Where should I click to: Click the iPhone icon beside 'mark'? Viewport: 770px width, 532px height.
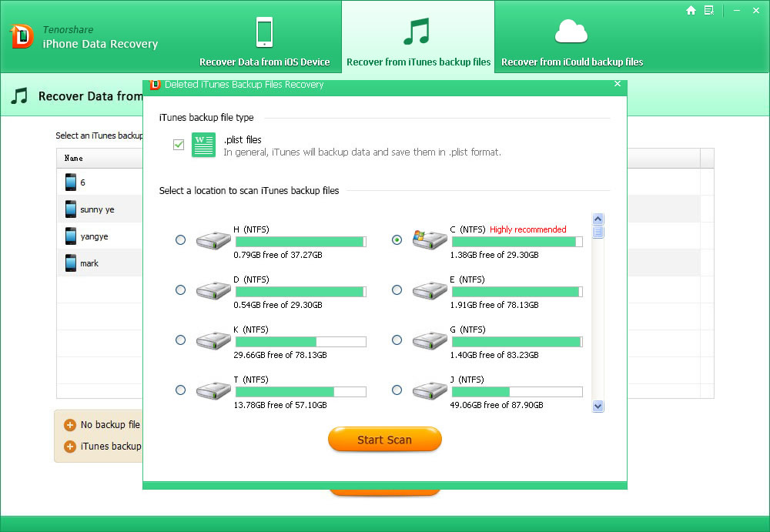(71, 263)
